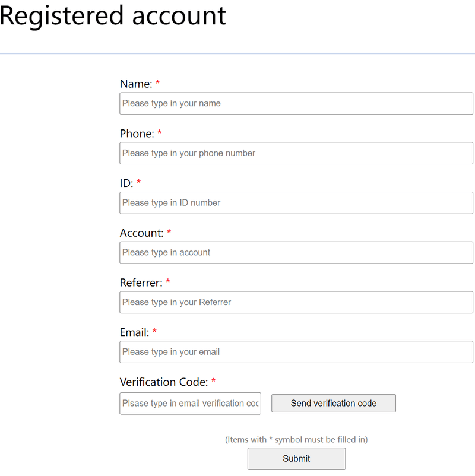Click the Email input field
475x476 pixels.
[x=296, y=352]
